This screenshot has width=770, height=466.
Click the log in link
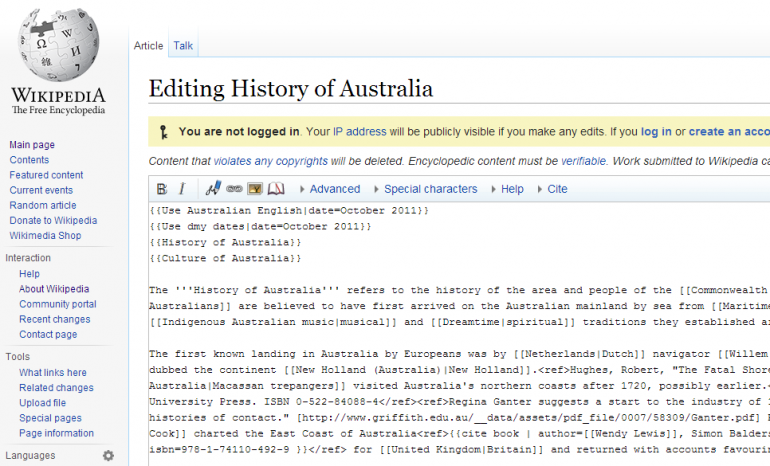tap(656, 132)
